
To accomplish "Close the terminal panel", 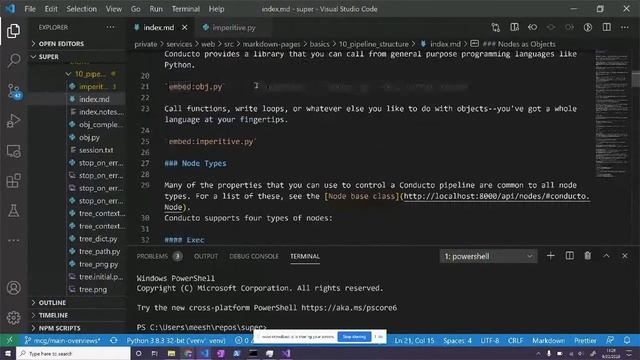I will 625,256.
